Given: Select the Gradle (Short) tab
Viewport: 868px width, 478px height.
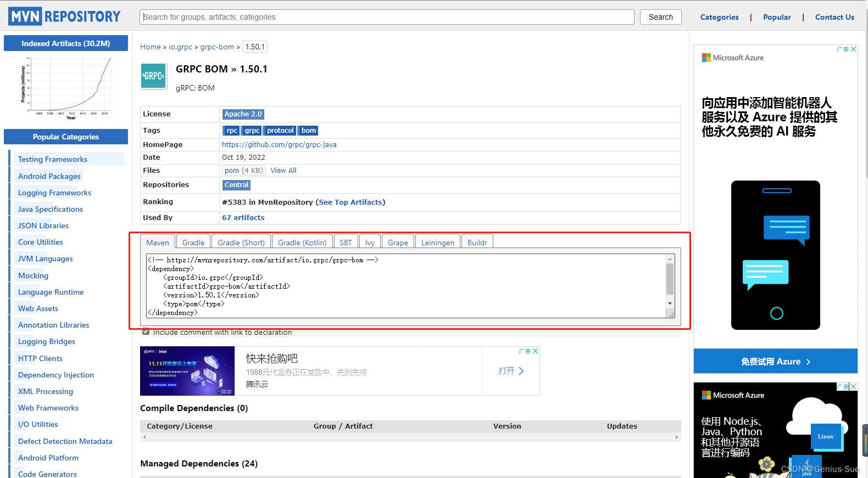Looking at the screenshot, I should [x=241, y=243].
